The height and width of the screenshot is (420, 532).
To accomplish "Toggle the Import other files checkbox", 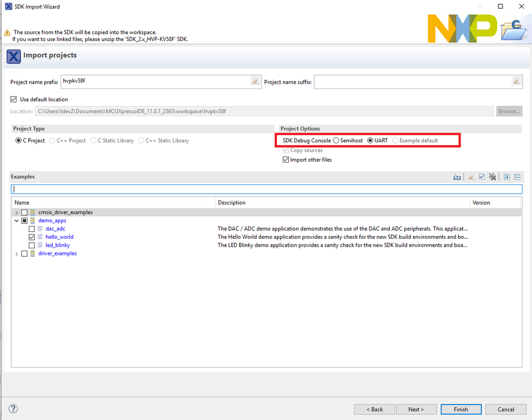I will [x=285, y=159].
